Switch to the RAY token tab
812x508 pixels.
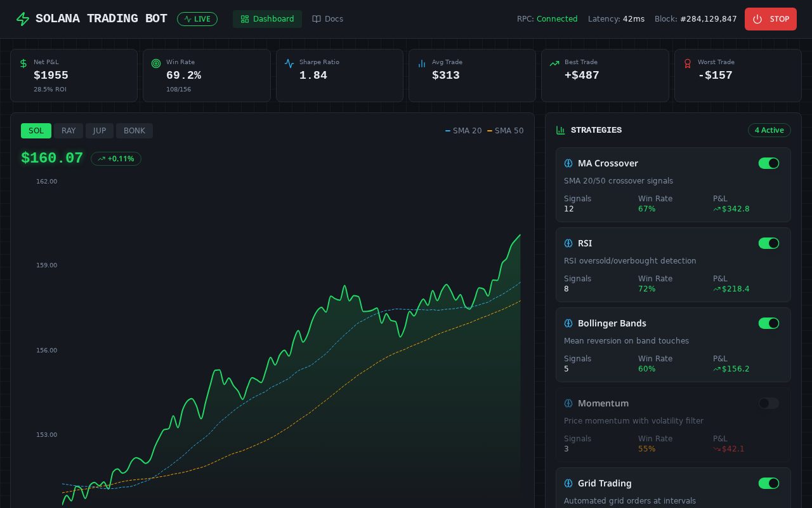[x=69, y=131]
